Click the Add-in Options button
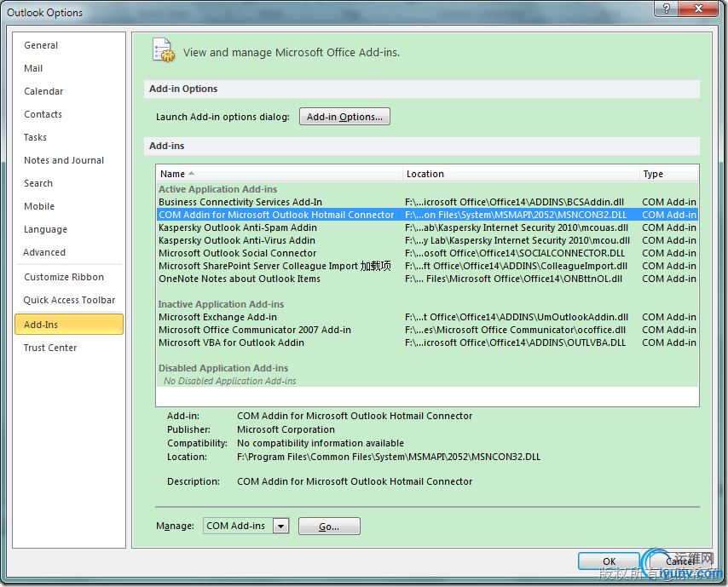Viewport: 728px width, 587px height. click(x=344, y=117)
